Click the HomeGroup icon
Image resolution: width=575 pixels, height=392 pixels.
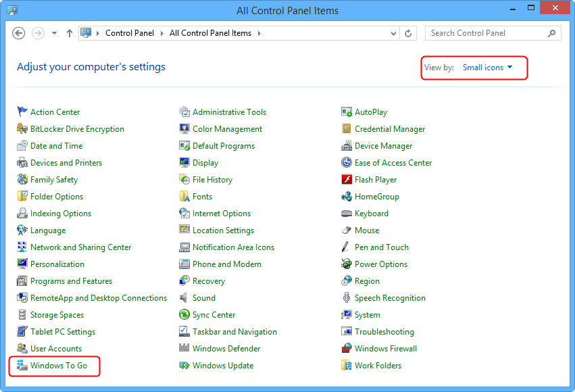[347, 197]
